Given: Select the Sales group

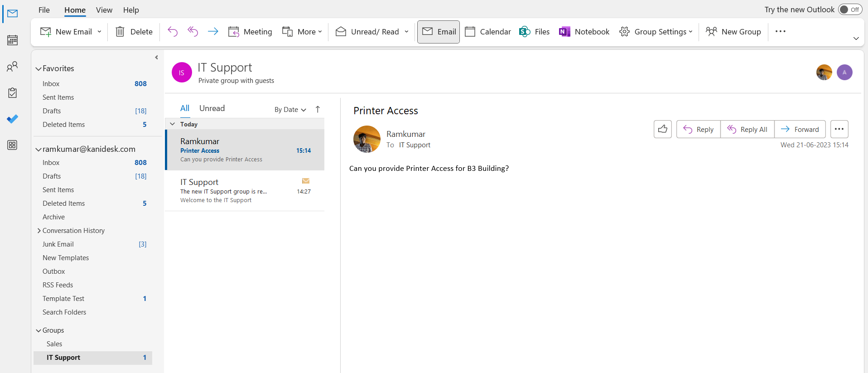Looking at the screenshot, I should coord(54,344).
